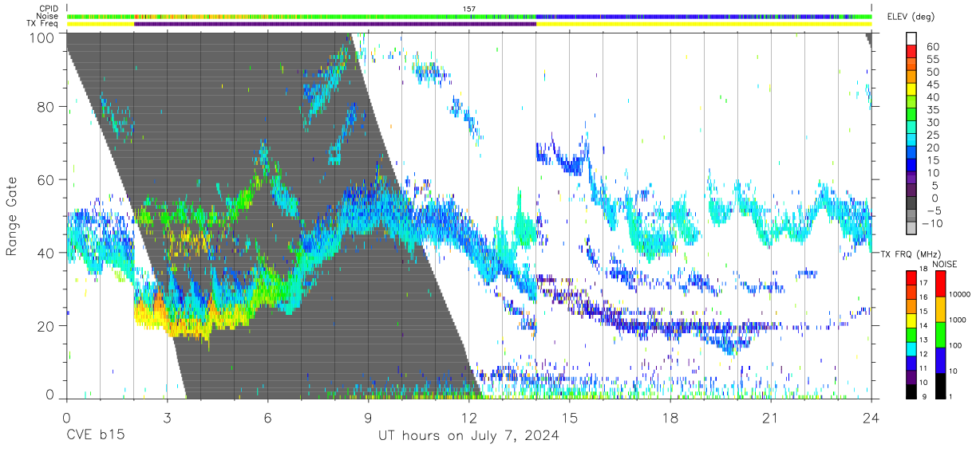The height and width of the screenshot is (452, 980).
Task: Click the red top segment of TX FRQ bar
Action: 911,277
